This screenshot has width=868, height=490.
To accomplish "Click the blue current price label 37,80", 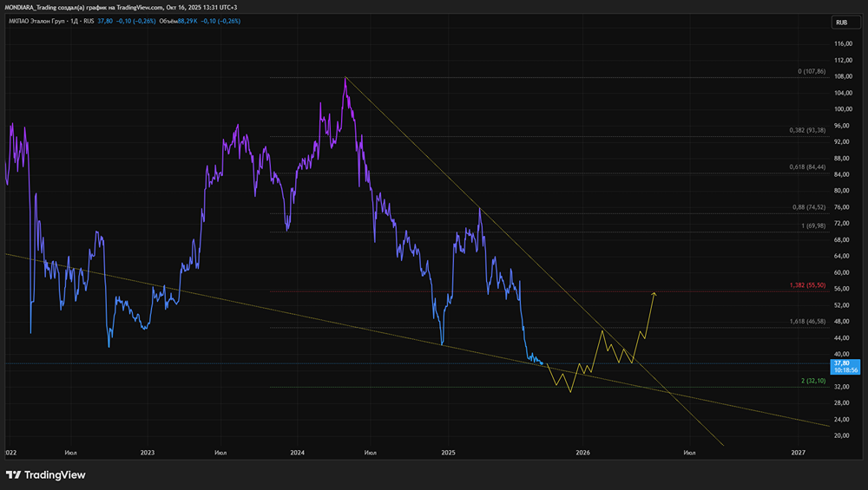I will click(x=845, y=367).
